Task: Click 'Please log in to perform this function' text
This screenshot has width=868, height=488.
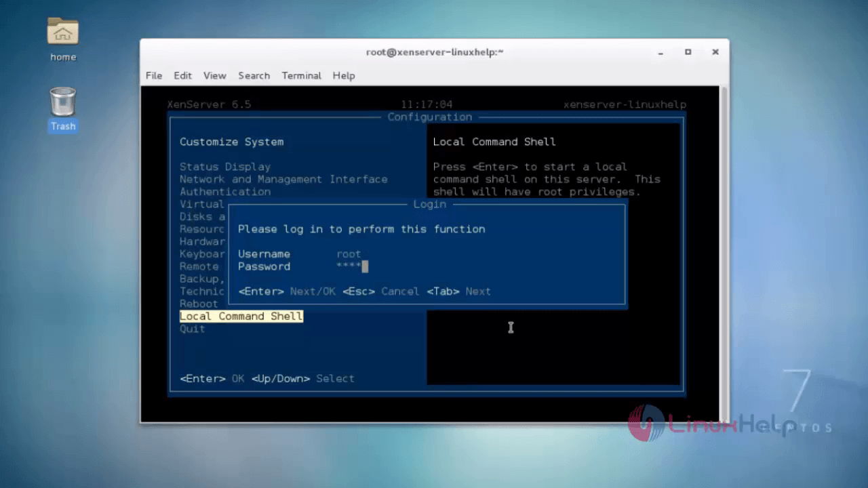Action: point(361,229)
